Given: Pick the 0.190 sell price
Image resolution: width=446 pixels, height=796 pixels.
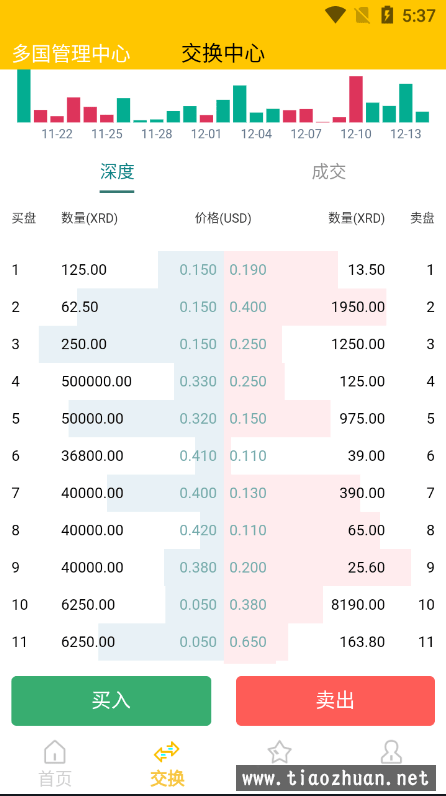Looking at the screenshot, I should (248, 270).
